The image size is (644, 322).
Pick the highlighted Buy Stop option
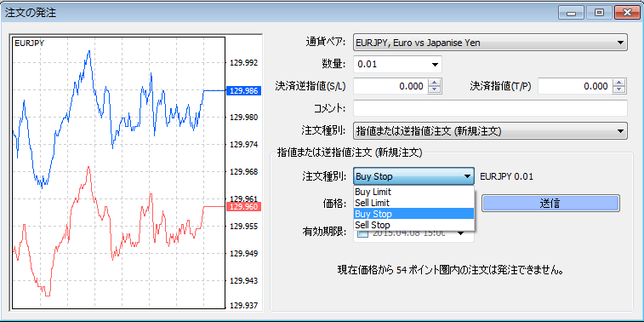tap(413, 214)
